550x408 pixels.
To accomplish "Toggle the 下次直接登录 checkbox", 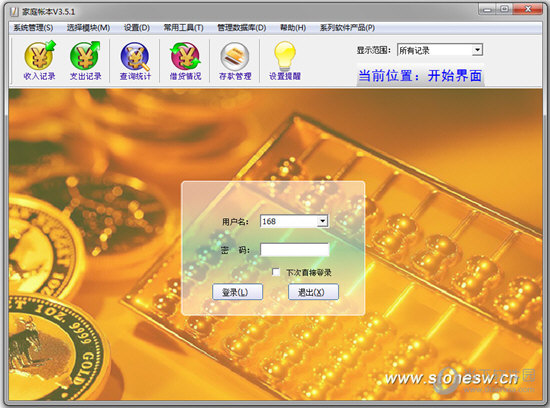I will coord(276,272).
